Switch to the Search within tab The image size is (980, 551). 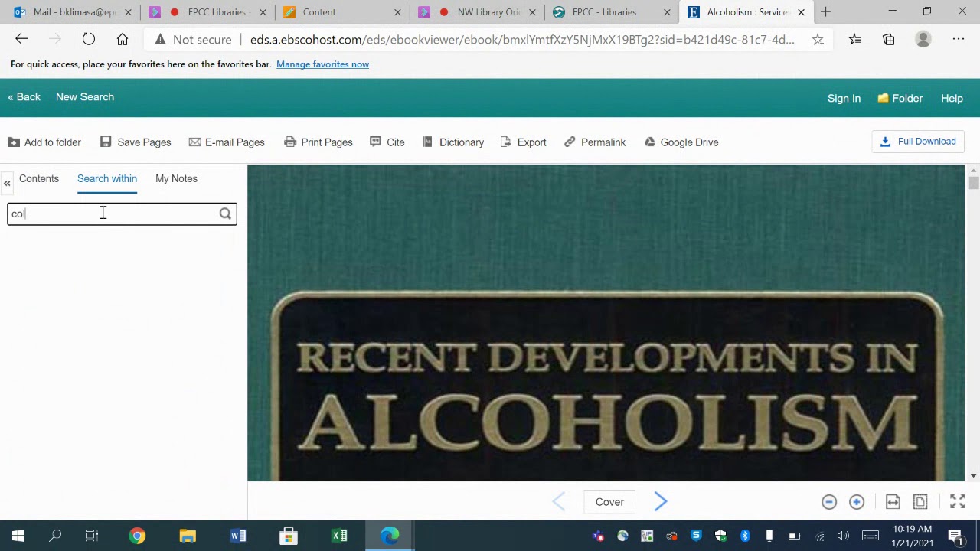pyautogui.click(x=107, y=178)
